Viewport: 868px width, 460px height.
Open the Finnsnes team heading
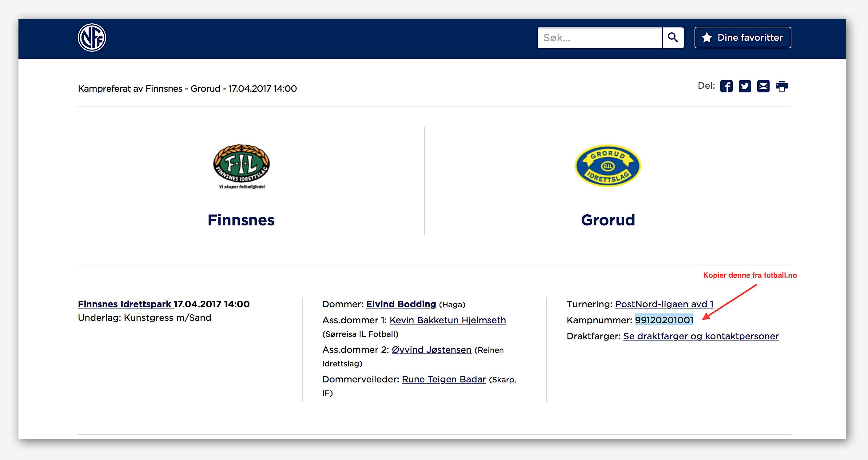click(241, 220)
